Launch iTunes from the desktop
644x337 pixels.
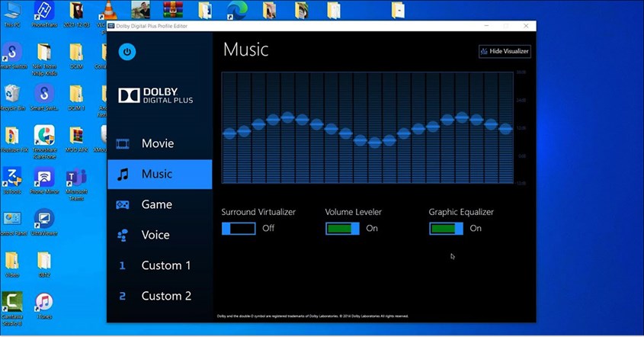(44, 307)
